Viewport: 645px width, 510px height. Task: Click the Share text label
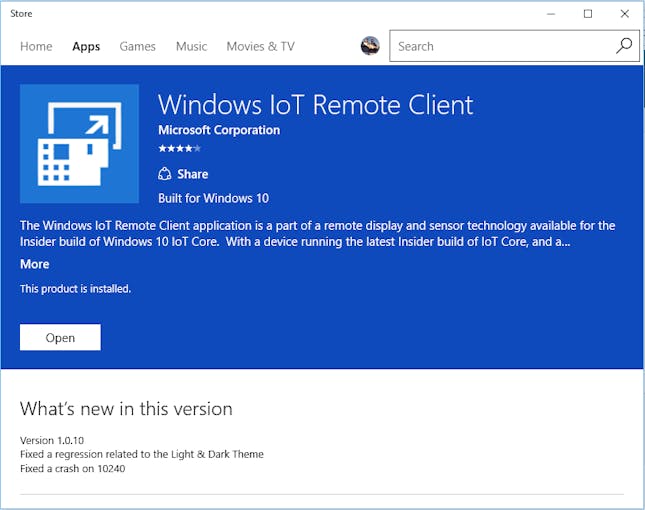pyautogui.click(x=192, y=174)
